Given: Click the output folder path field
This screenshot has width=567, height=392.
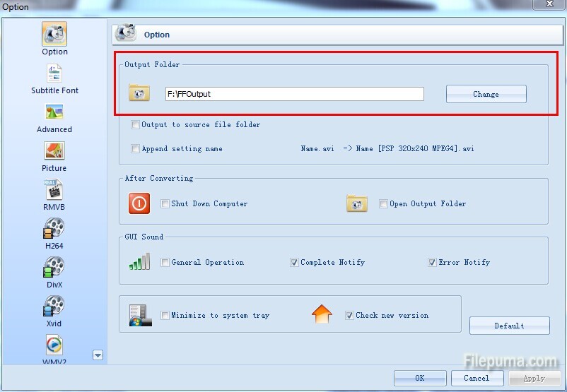Looking at the screenshot, I should tap(293, 94).
